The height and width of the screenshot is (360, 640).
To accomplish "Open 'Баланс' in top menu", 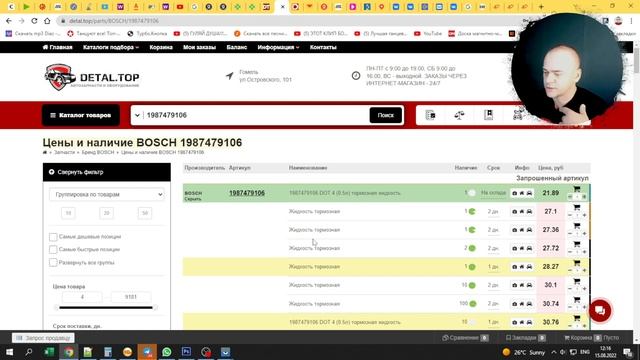I will (237, 47).
